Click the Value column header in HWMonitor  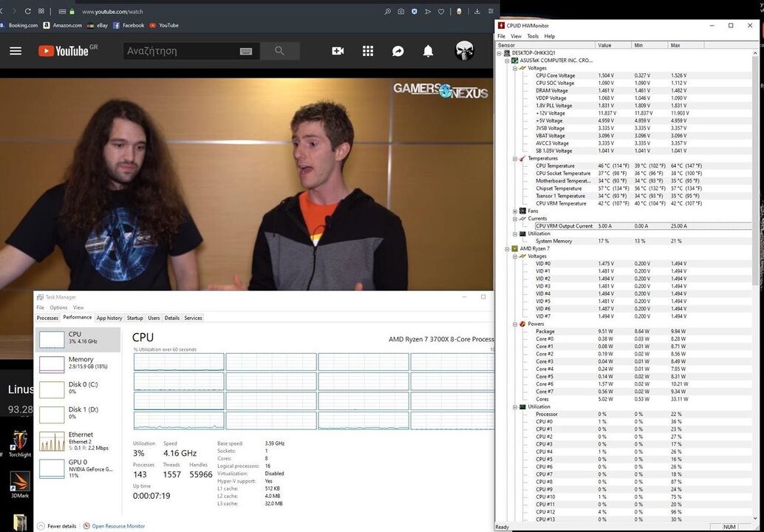coord(613,45)
